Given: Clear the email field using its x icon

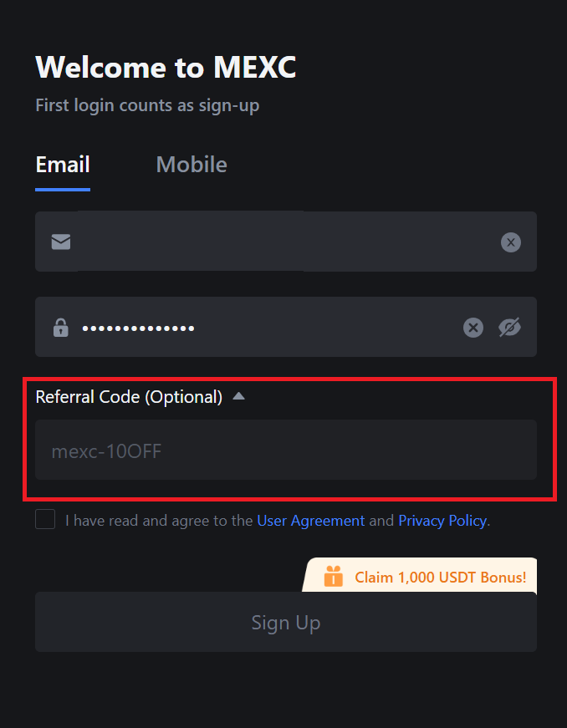Looking at the screenshot, I should pyautogui.click(x=511, y=242).
